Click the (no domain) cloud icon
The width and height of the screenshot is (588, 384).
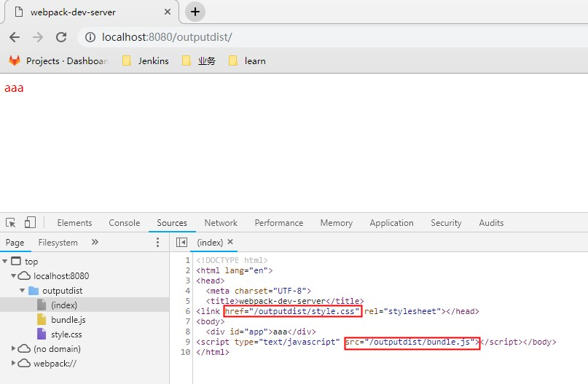point(24,349)
